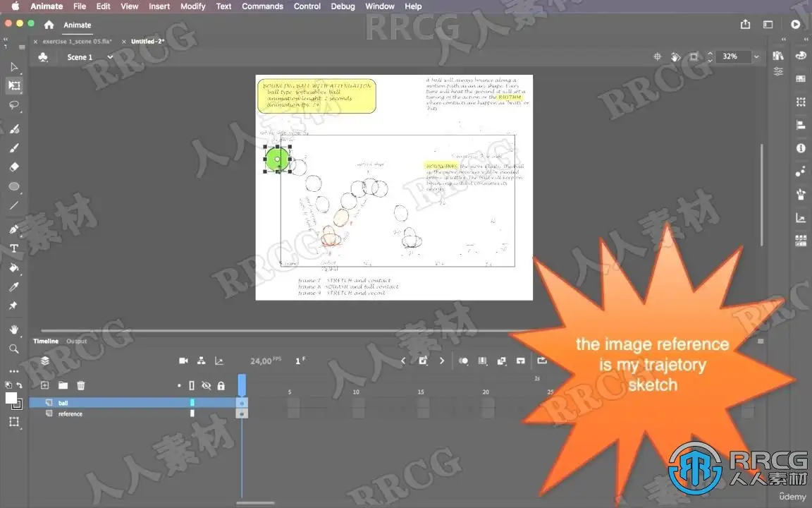Delete the selected layer with trash
Image resolution: width=812 pixels, height=508 pixels.
[x=81, y=385]
